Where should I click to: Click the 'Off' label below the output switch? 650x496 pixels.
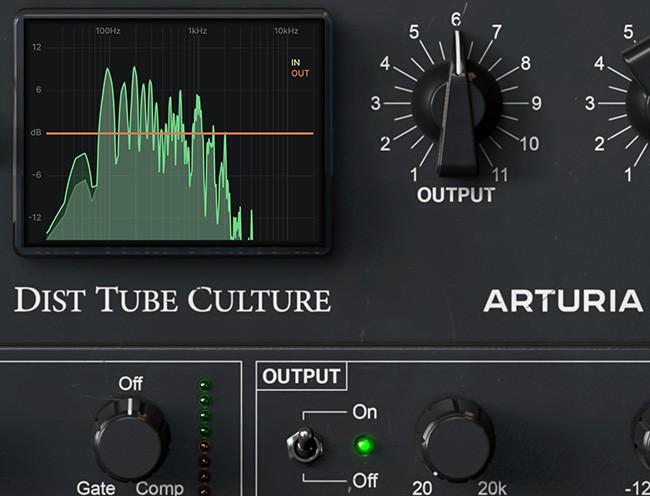pos(365,481)
